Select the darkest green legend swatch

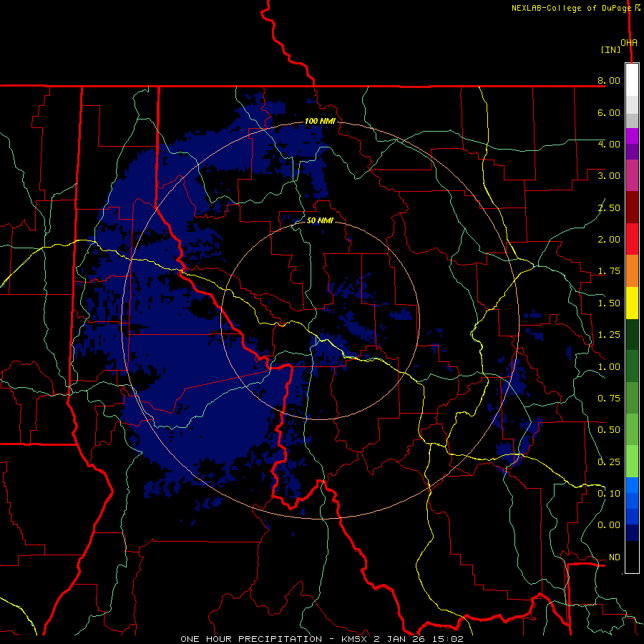coord(632,335)
